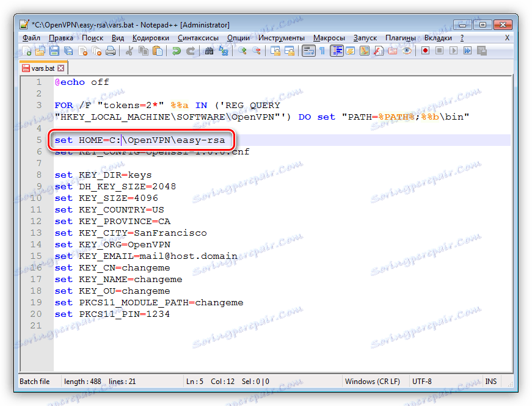Open Find with the binoculars icon
The width and height of the screenshot is (532, 406).
click(209, 51)
